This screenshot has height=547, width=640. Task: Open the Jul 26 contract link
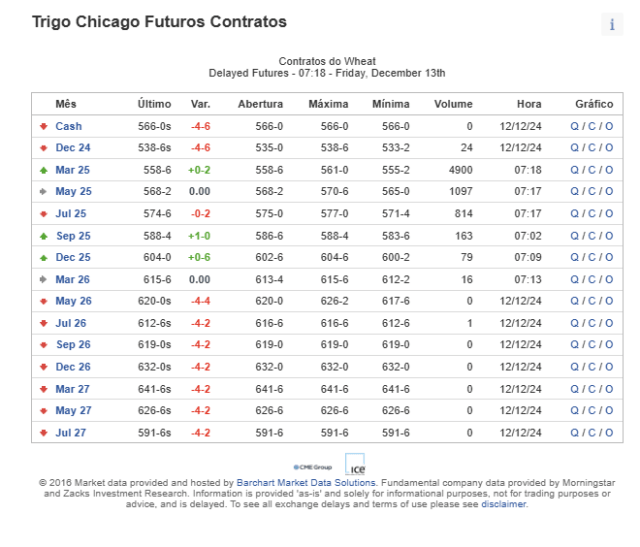tap(71, 323)
